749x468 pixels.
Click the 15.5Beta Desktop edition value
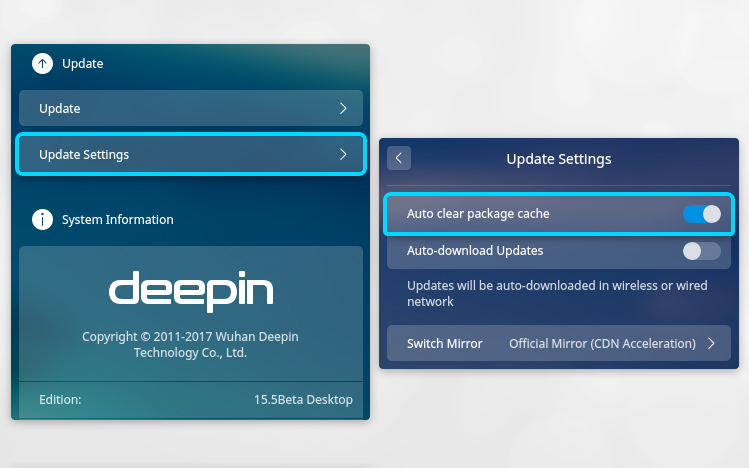point(303,400)
